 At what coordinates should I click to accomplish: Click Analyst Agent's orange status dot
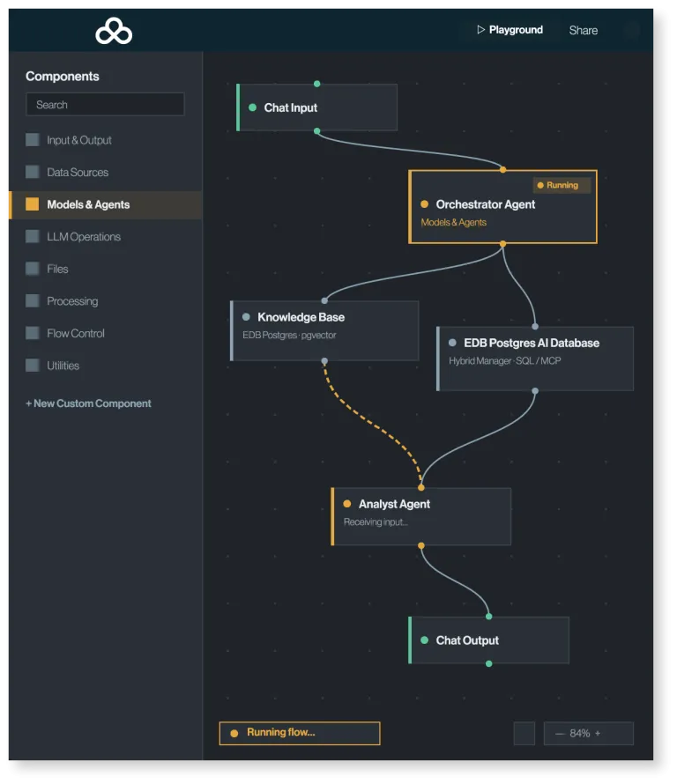pyautogui.click(x=347, y=504)
